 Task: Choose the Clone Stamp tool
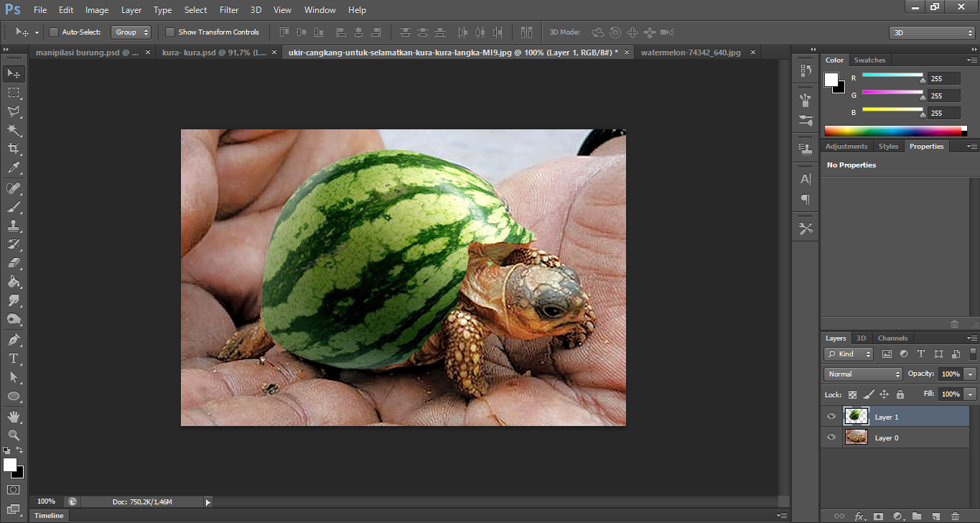pos(14,225)
